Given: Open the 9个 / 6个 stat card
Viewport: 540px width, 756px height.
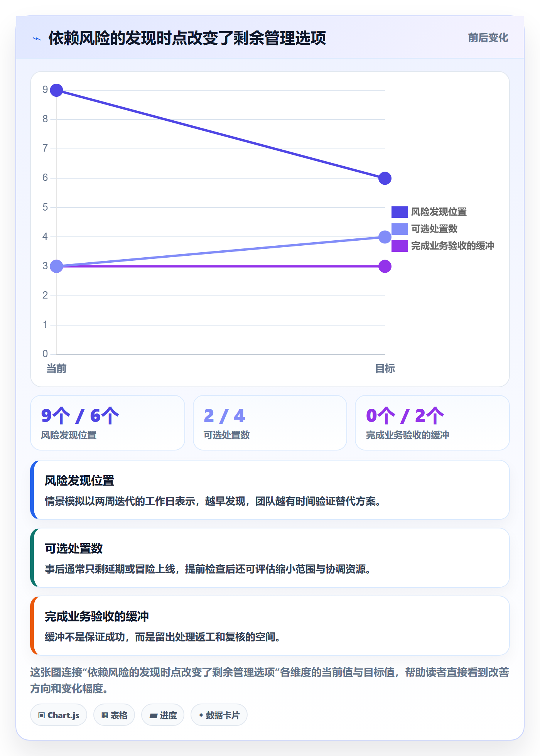Looking at the screenshot, I should (x=108, y=423).
